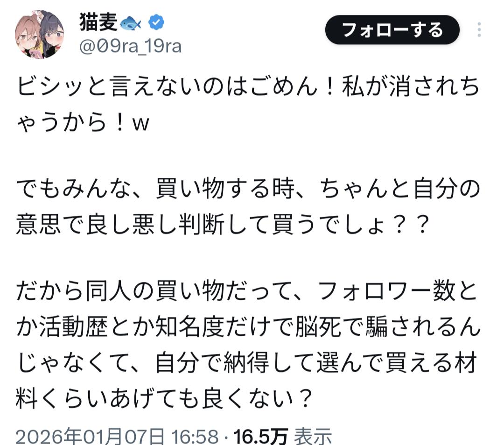
Task: Click the line starting か活動歴とか知名度
Action: click(x=248, y=329)
